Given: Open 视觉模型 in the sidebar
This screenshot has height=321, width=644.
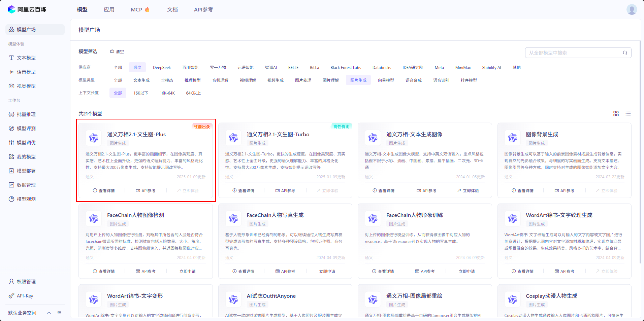Looking at the screenshot, I should click(x=35, y=86).
